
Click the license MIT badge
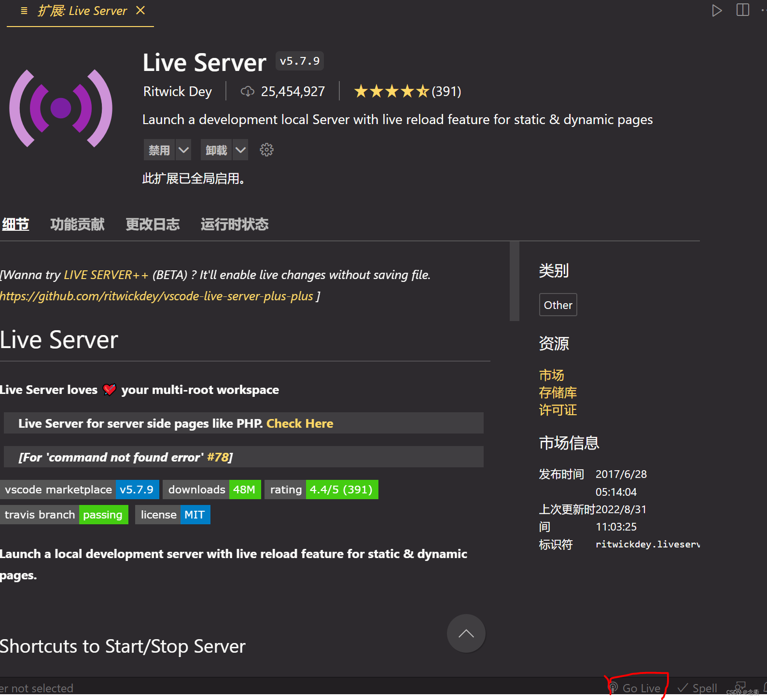click(173, 515)
